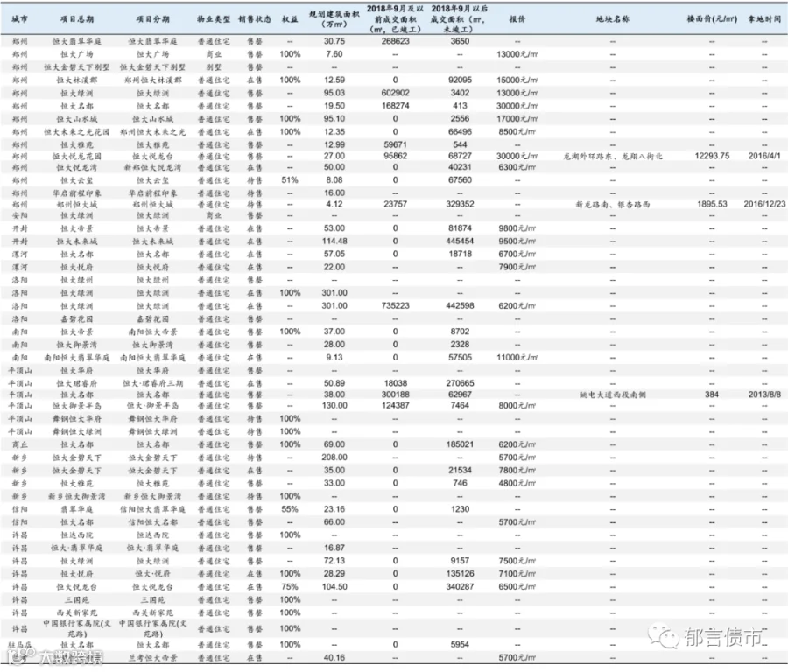
Task: Select the equity value 55%
Action: point(290,509)
